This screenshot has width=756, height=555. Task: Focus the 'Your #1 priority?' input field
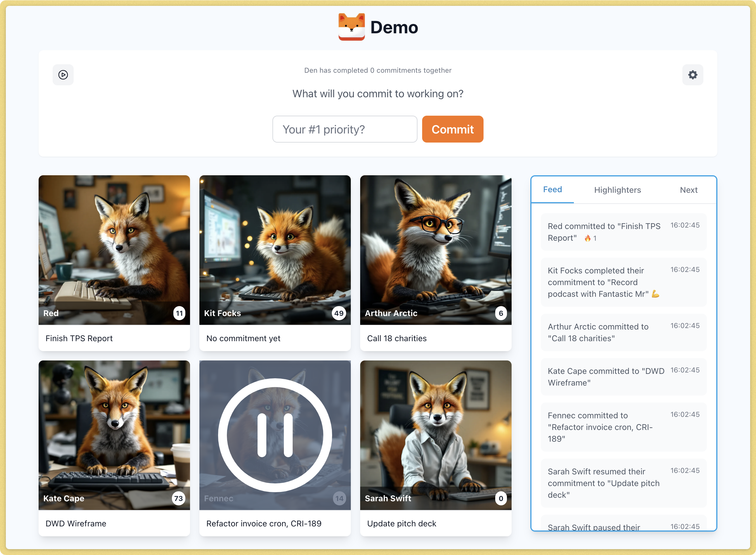tap(345, 129)
